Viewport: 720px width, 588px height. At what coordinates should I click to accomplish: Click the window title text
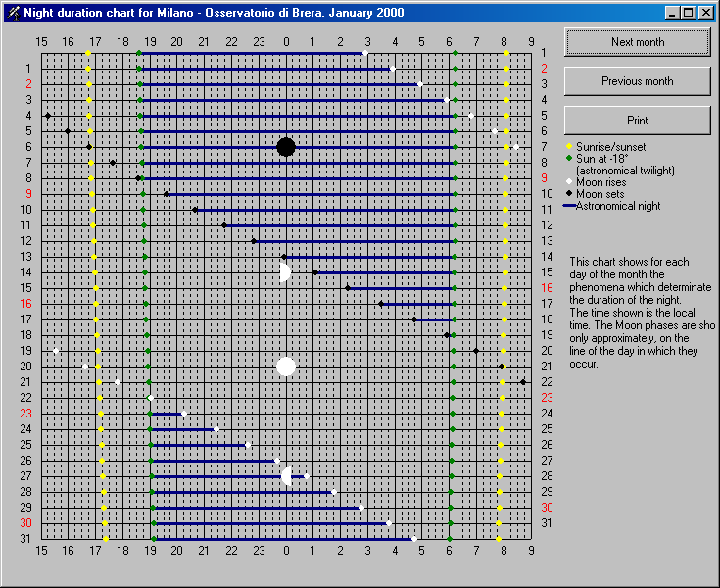pyautogui.click(x=214, y=13)
